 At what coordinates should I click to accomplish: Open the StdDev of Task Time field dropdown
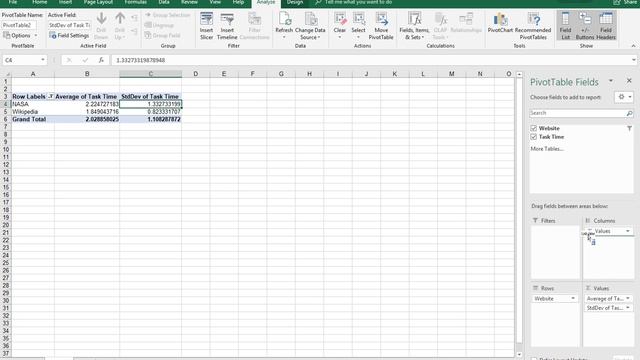tap(628, 308)
